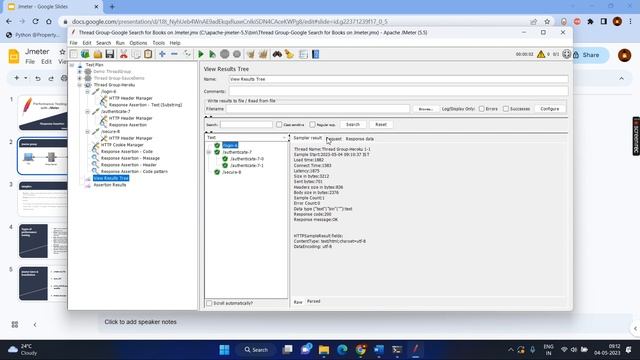Select HTTP Cookie Manager tree item

point(122,145)
